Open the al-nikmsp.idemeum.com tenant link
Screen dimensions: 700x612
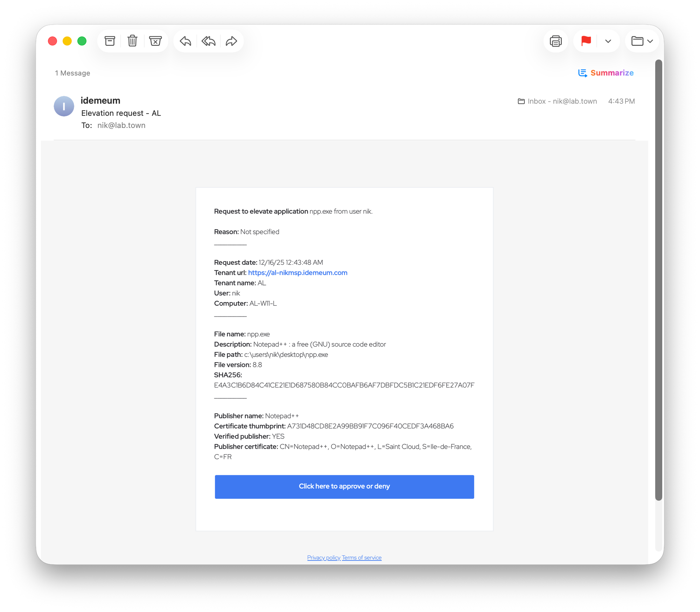point(297,273)
